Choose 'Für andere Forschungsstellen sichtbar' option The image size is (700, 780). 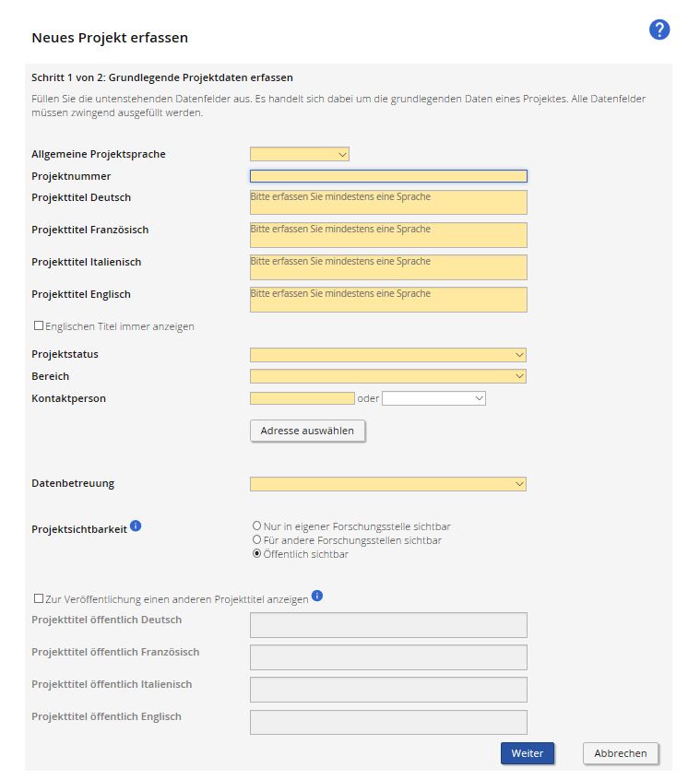tap(257, 540)
